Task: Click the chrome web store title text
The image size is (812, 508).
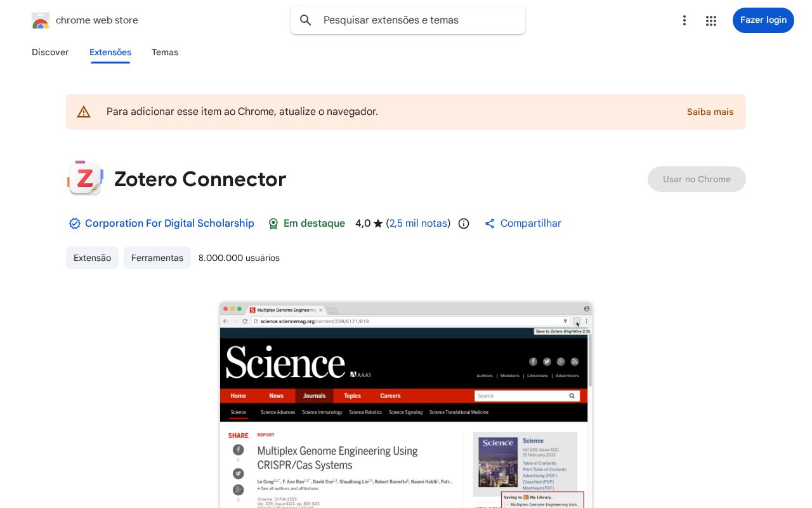Action: pos(97,20)
